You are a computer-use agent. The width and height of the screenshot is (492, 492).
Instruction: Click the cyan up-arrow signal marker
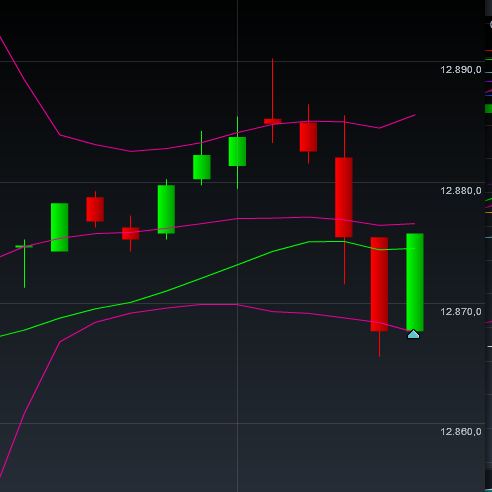click(x=413, y=334)
